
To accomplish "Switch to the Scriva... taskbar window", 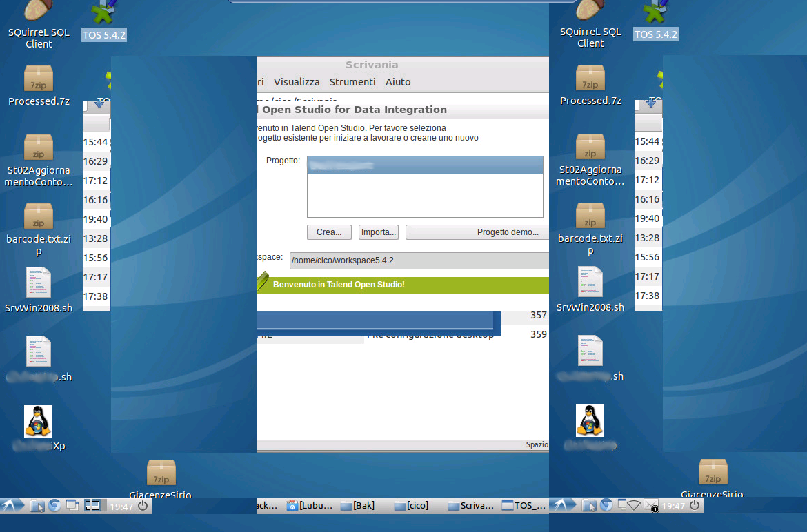I will pos(471,506).
